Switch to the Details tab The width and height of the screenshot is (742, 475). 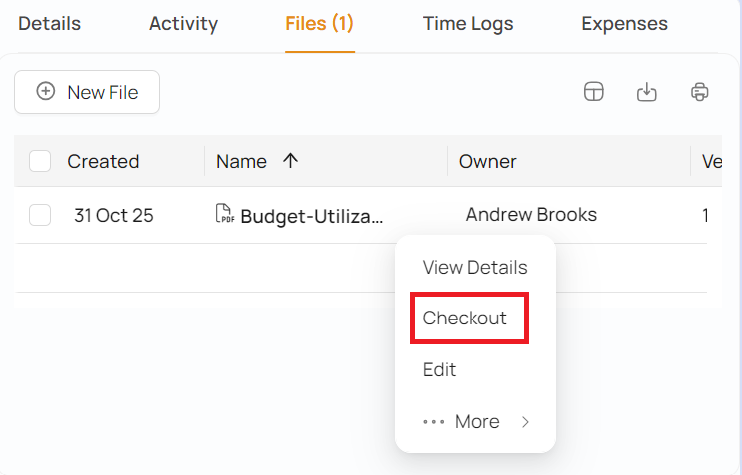pos(49,23)
